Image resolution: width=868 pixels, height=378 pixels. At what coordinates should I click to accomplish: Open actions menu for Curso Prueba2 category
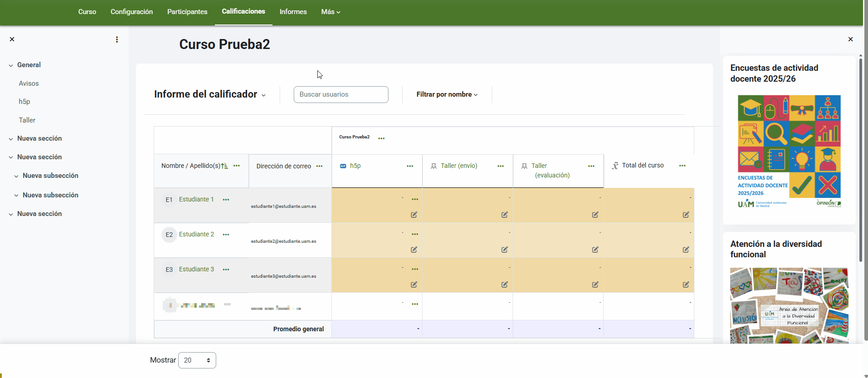[x=382, y=138]
